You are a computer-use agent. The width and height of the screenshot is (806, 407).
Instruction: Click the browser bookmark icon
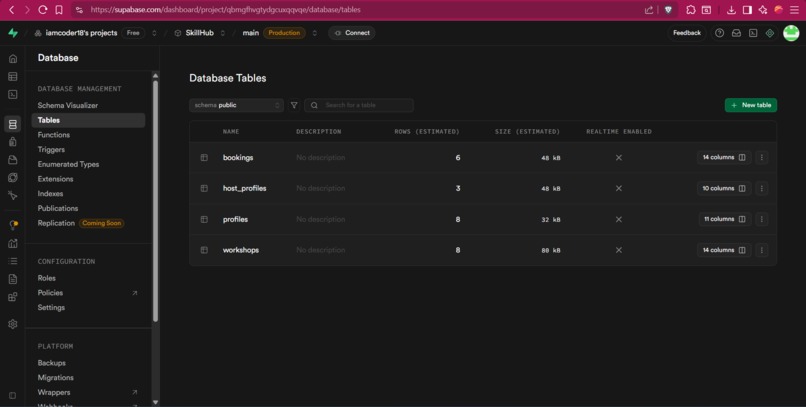coord(59,10)
